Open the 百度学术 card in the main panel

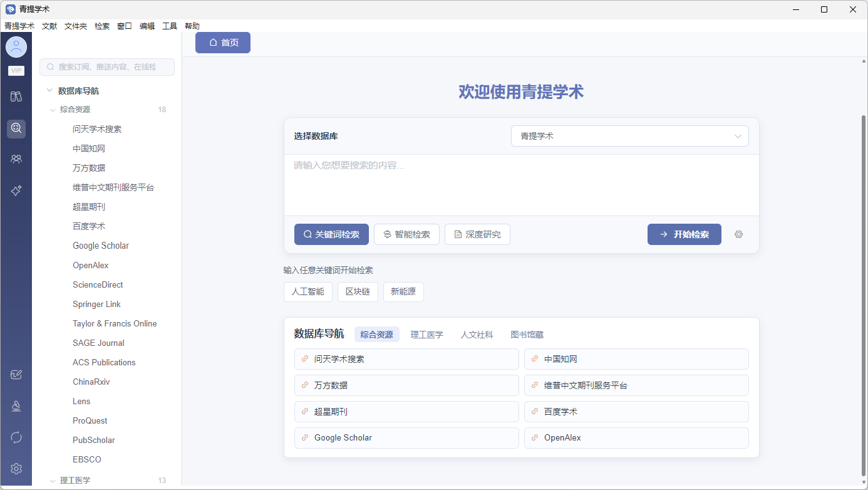pyautogui.click(x=636, y=412)
